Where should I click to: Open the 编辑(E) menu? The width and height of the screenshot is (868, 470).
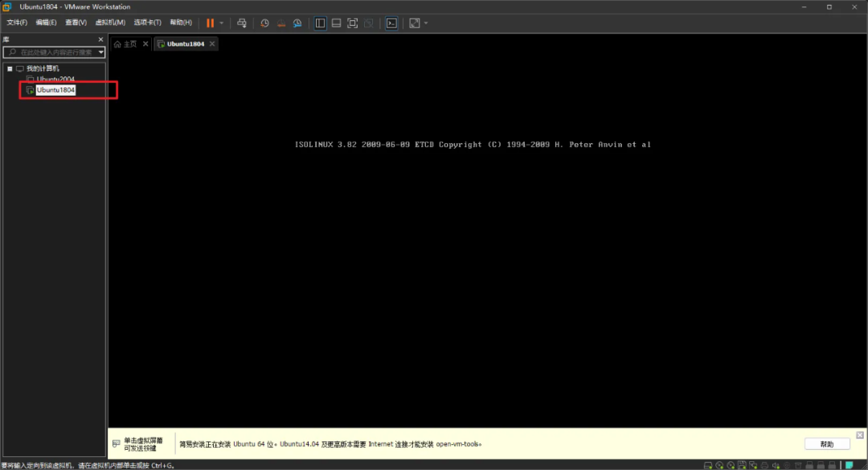pyautogui.click(x=46, y=22)
